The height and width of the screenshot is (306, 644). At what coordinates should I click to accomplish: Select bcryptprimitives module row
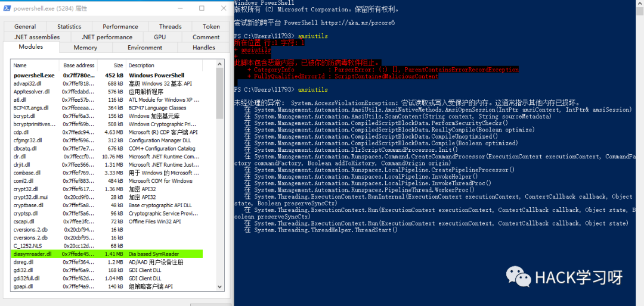[107, 124]
